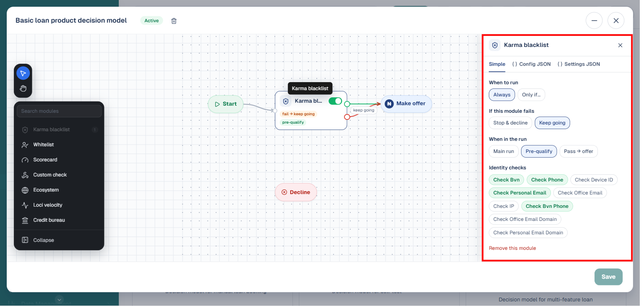Screen dimensions: 644x306
Task: Toggle the Karma blacklist node switch
Action: [335, 101]
